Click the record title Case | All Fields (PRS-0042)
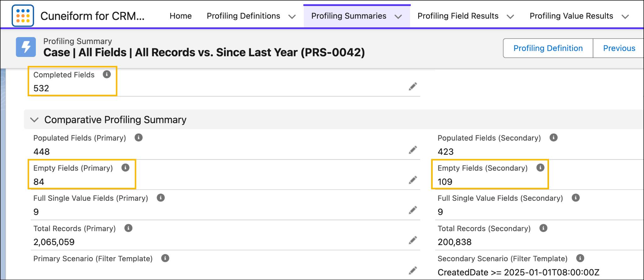This screenshot has height=280, width=644. point(204,52)
